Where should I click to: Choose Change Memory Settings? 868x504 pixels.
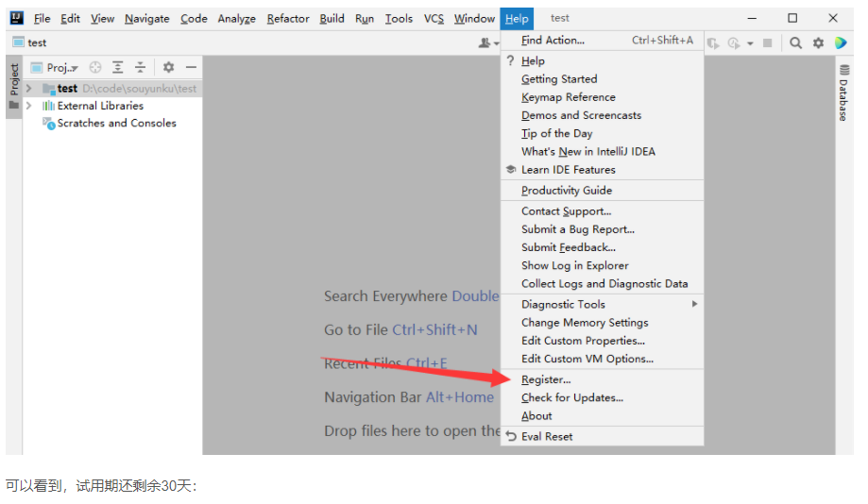click(x=603, y=323)
